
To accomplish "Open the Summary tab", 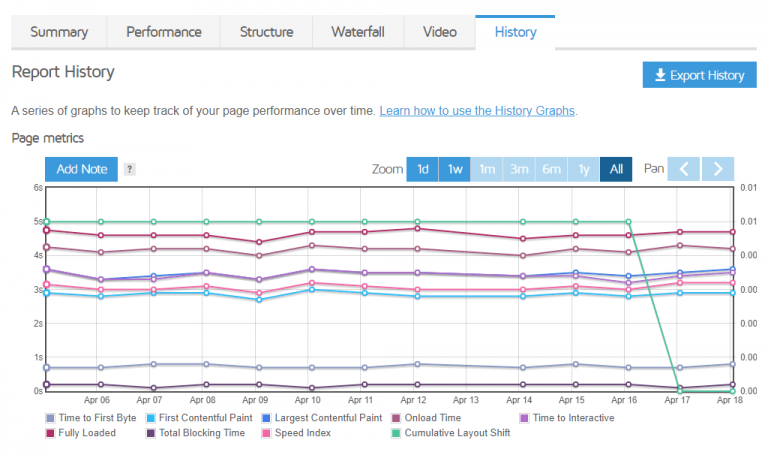I will click(59, 32).
